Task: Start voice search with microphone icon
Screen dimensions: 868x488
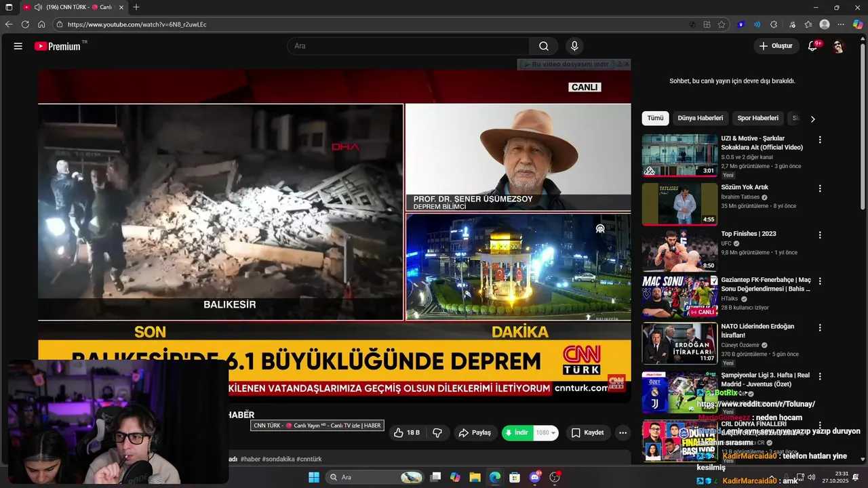Action: click(x=574, y=46)
